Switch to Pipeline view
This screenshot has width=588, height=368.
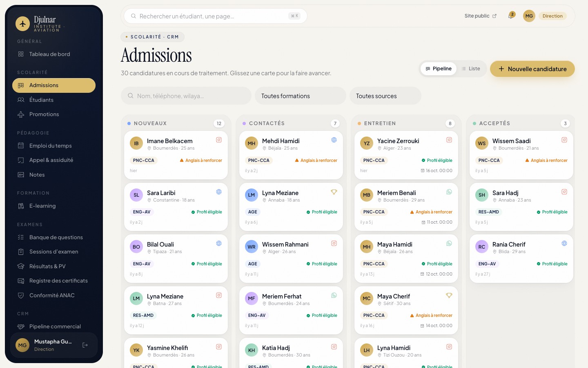point(439,69)
